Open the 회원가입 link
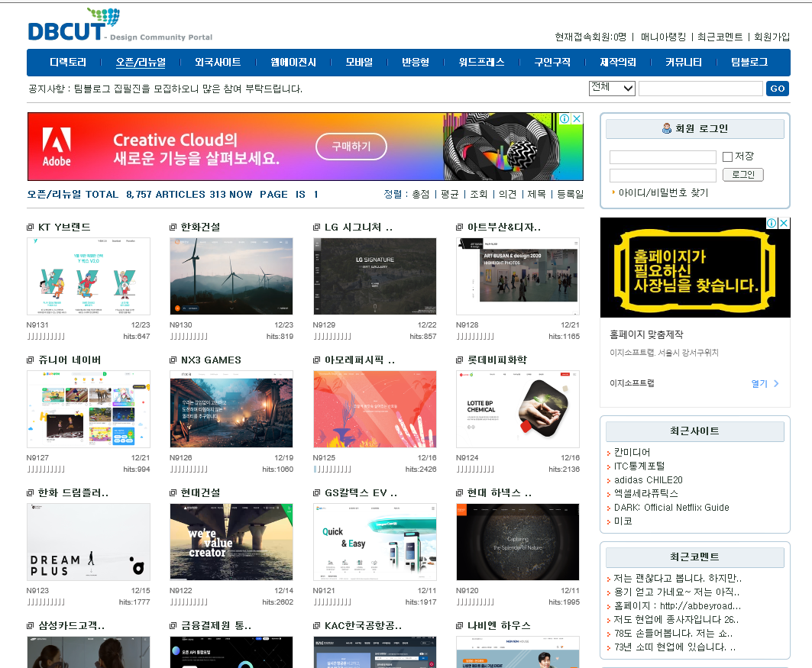812x668 pixels. click(772, 37)
